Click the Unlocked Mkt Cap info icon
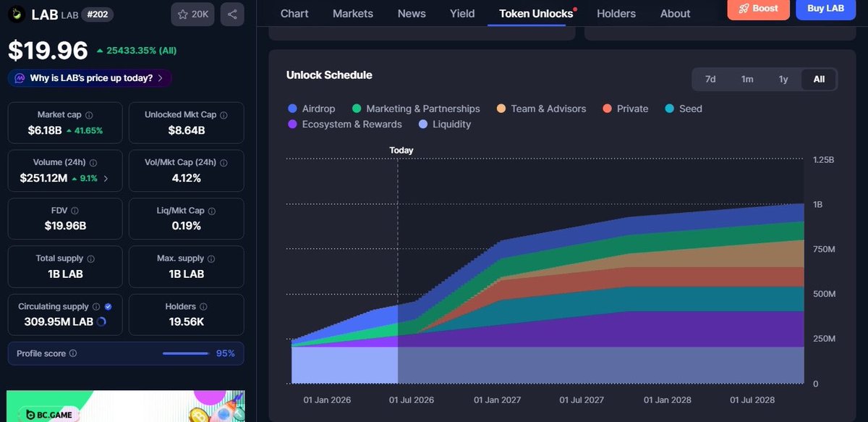868x422 pixels. click(224, 115)
